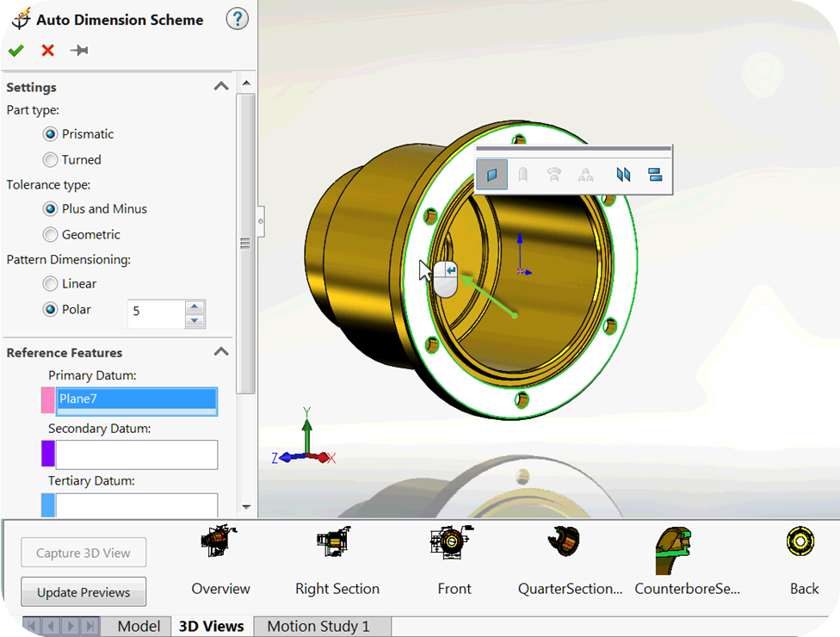This screenshot has height=637, width=840.
Task: Collapse the Reference Features section
Action: coord(221,352)
